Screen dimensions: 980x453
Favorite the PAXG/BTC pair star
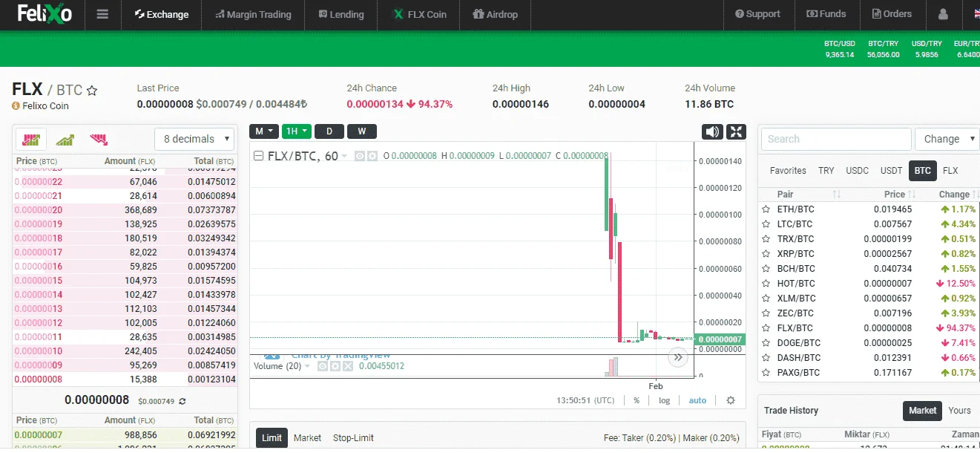point(766,373)
